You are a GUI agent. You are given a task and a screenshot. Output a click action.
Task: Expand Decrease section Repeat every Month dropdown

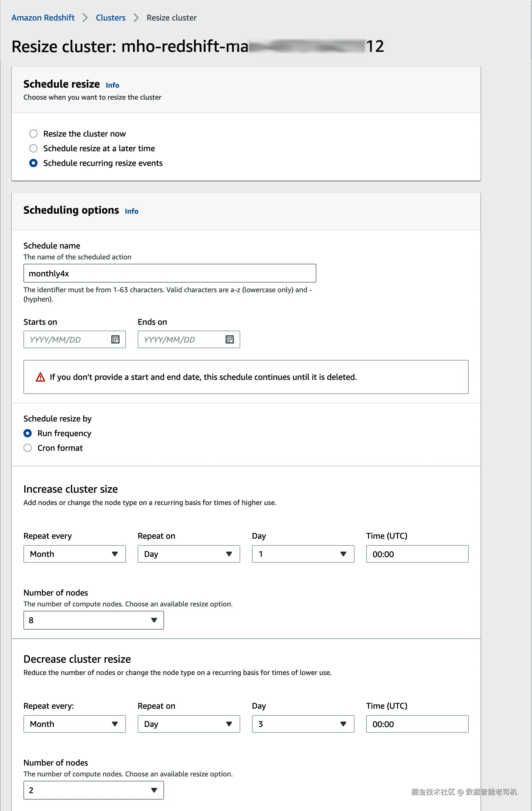click(x=75, y=724)
